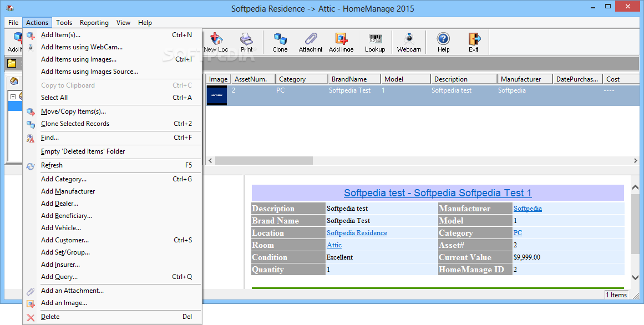Choose Add Query... menu entry
This screenshot has width=644, height=325.
(x=113, y=277)
